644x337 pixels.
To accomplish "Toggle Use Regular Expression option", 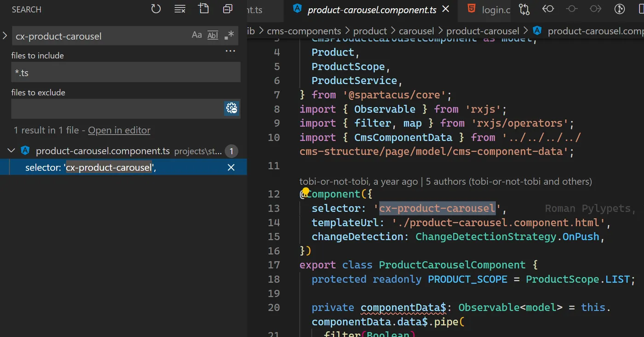I will coord(229,35).
